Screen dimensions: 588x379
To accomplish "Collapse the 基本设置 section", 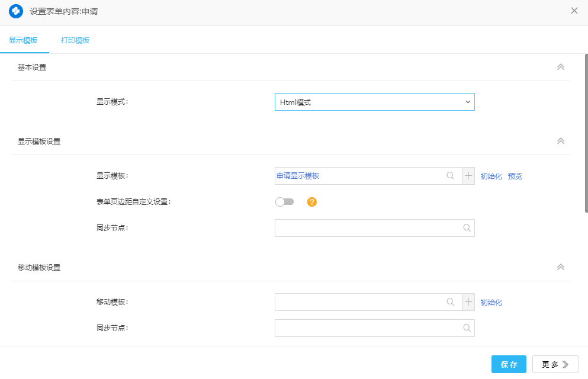I will (x=560, y=67).
